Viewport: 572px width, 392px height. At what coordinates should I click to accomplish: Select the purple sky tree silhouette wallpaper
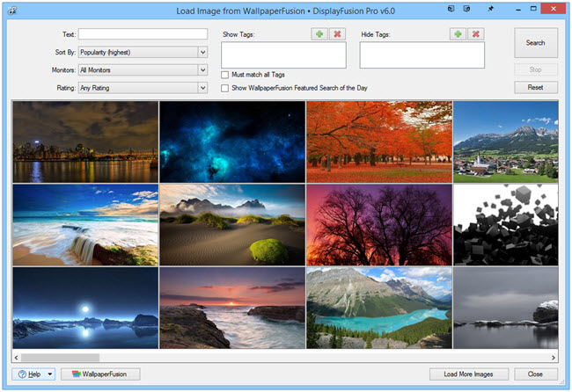click(379, 225)
